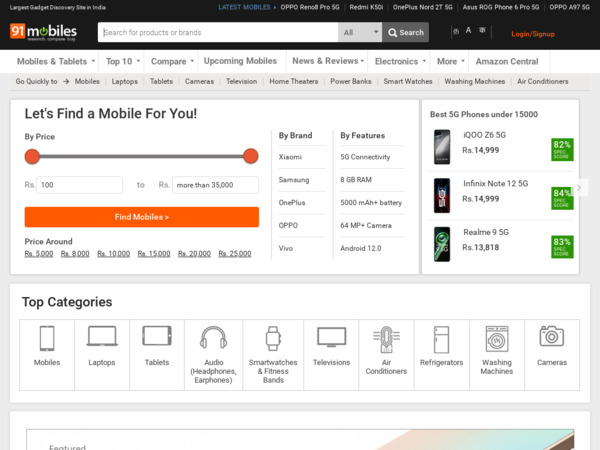Filter by 5G Connectivity feature

[x=365, y=157]
